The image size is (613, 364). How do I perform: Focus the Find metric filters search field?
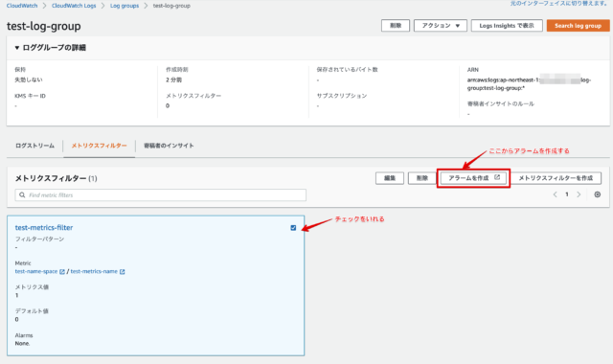pos(160,194)
